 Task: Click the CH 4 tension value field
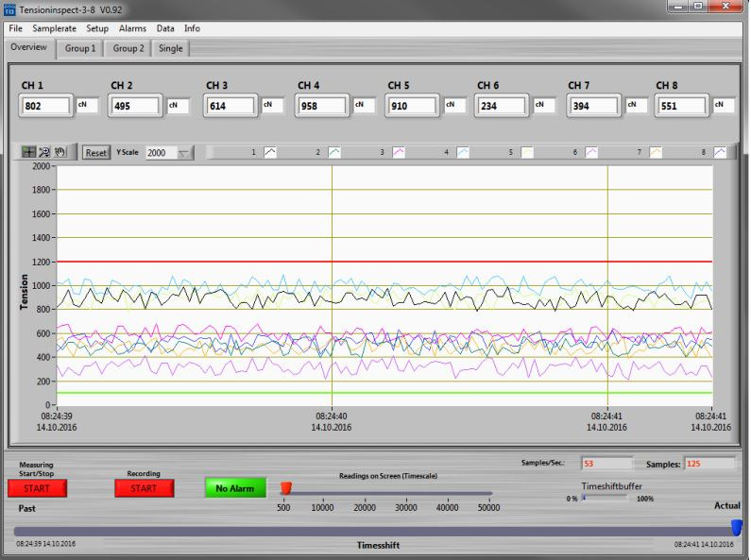(323, 107)
